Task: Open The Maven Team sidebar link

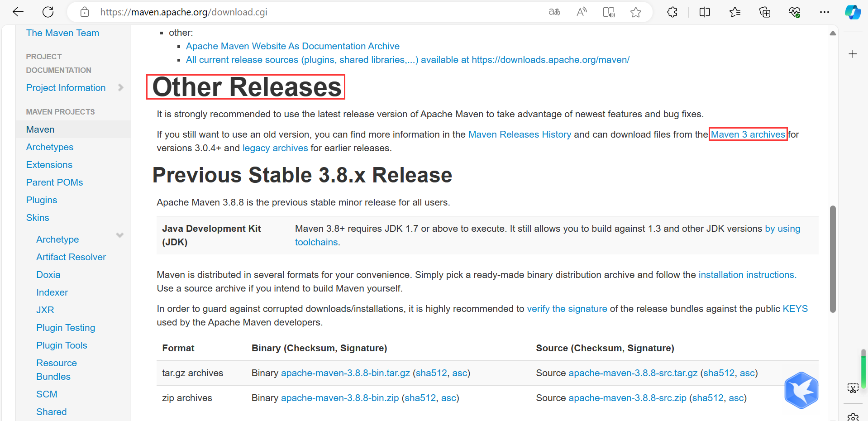Action: click(x=62, y=33)
